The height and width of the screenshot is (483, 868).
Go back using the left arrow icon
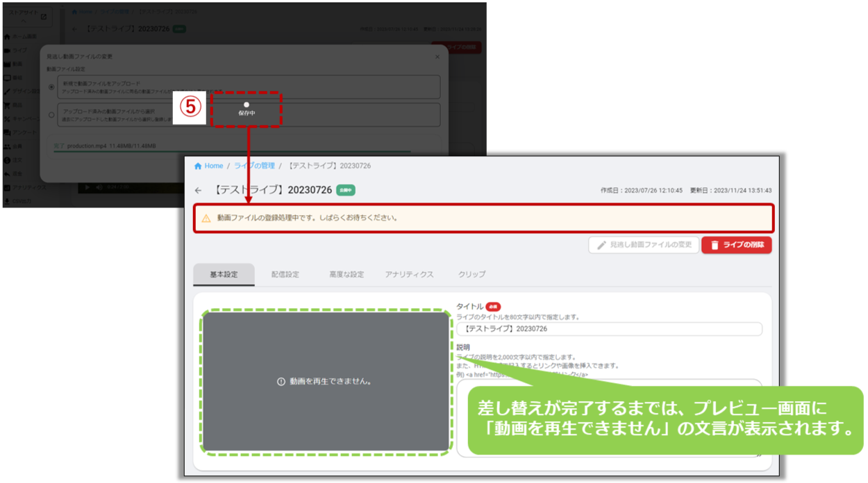pyautogui.click(x=199, y=190)
